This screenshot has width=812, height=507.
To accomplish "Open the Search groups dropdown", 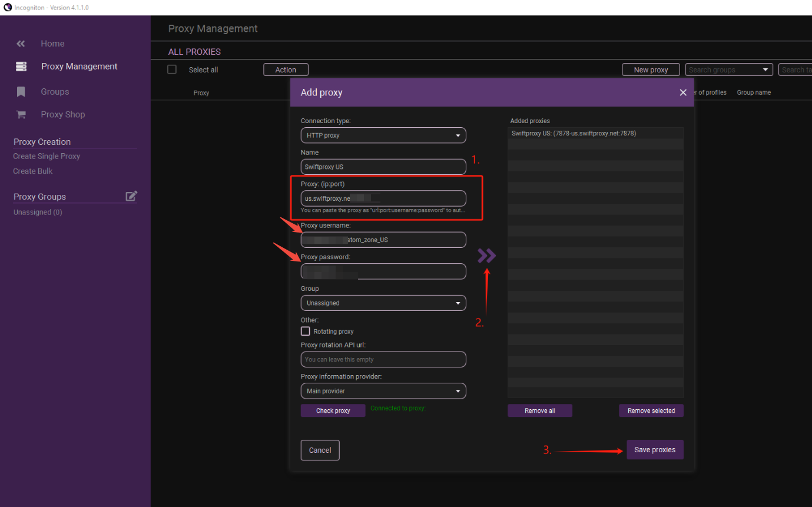I will pos(728,70).
